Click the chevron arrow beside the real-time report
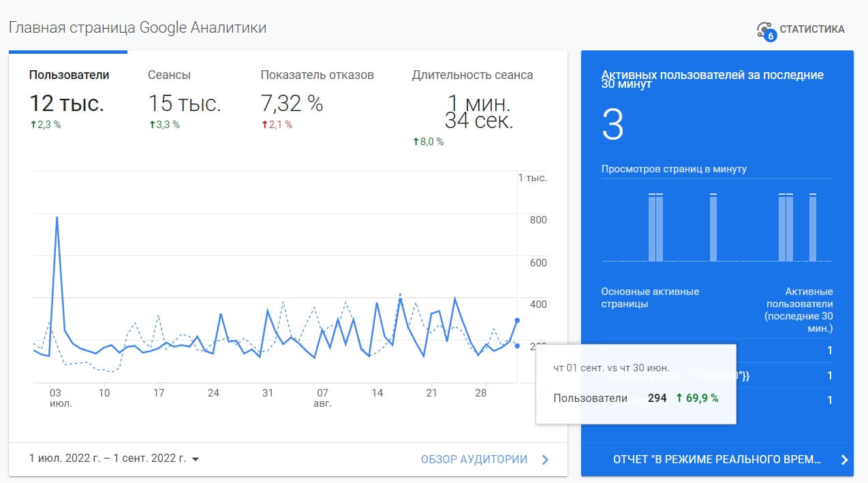868x483 pixels. click(844, 459)
